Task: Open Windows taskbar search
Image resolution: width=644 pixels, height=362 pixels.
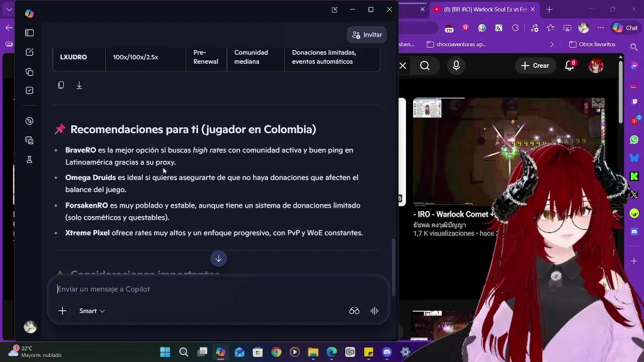Action: [x=184, y=352]
